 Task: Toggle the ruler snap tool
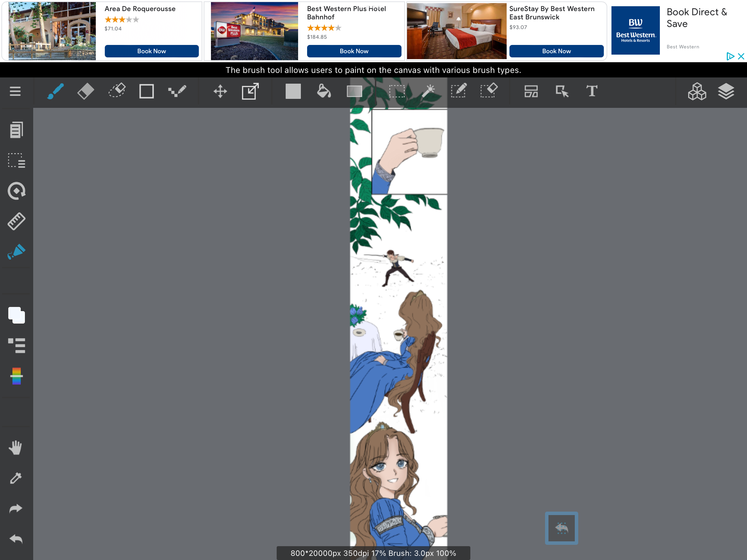point(16,221)
